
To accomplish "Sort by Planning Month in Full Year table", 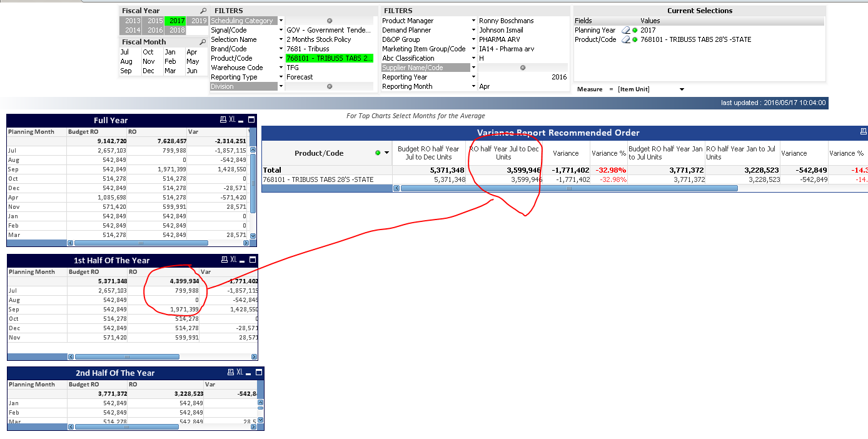I will (x=37, y=132).
